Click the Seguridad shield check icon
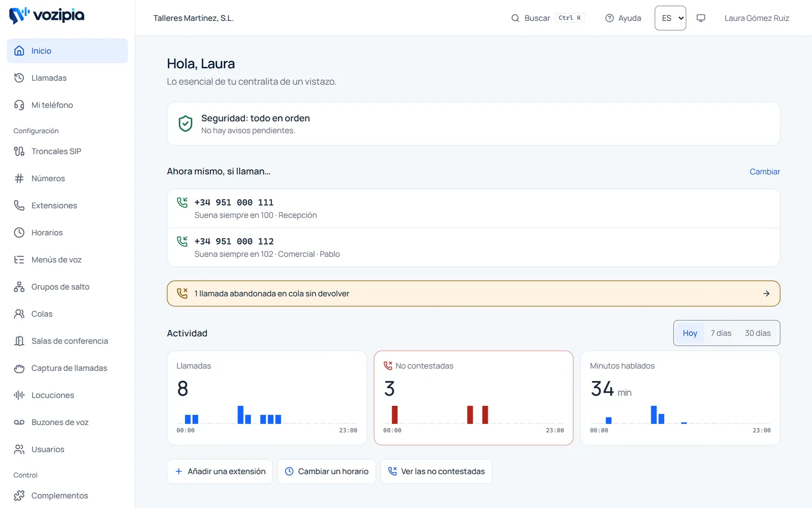This screenshot has height=508, width=812. pos(186,124)
